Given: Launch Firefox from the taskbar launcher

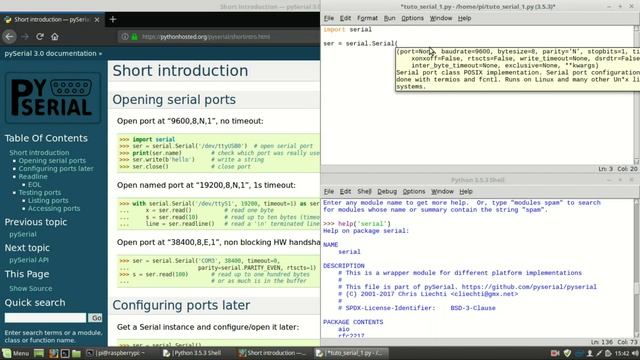Looking at the screenshot, I should coord(53,353).
